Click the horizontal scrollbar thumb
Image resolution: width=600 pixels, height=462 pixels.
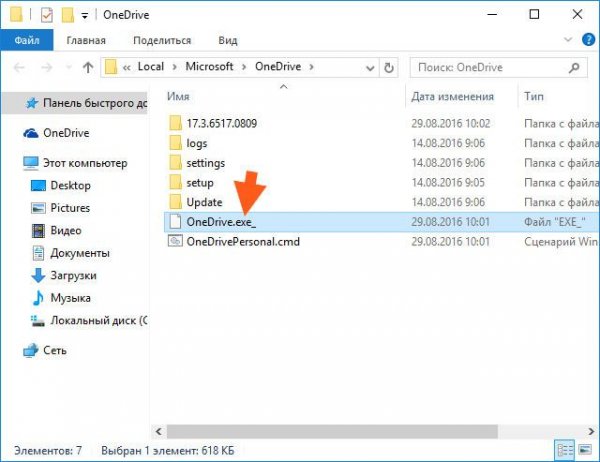[332, 432]
